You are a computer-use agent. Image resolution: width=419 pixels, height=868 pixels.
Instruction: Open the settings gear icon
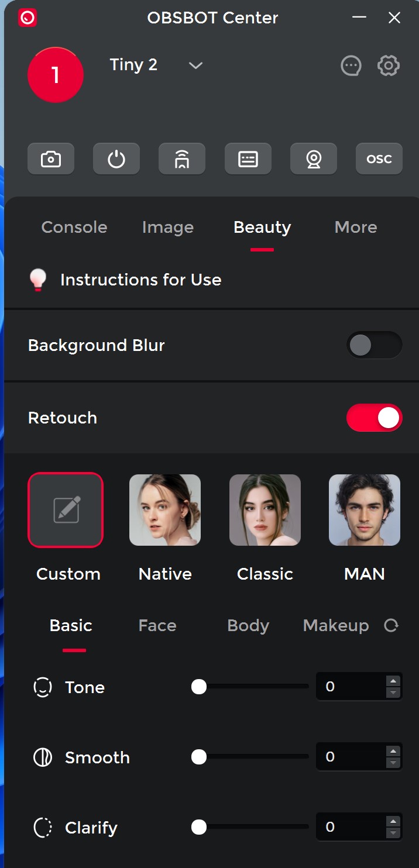(389, 66)
